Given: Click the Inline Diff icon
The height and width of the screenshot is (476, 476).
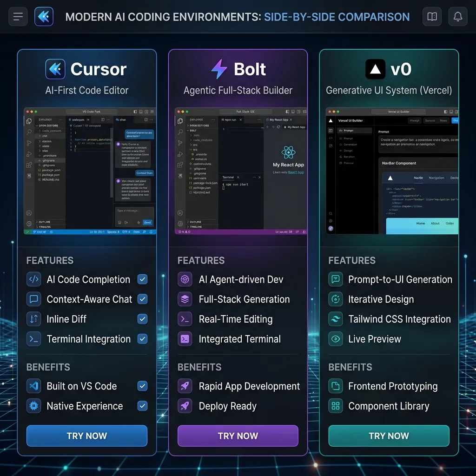Looking at the screenshot, I should click(33, 319).
